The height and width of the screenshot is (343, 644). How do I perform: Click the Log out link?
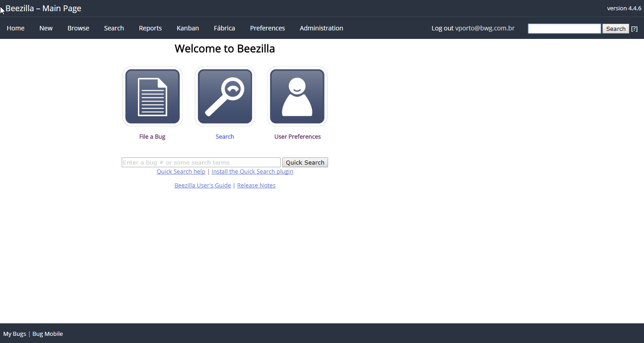coord(443,28)
